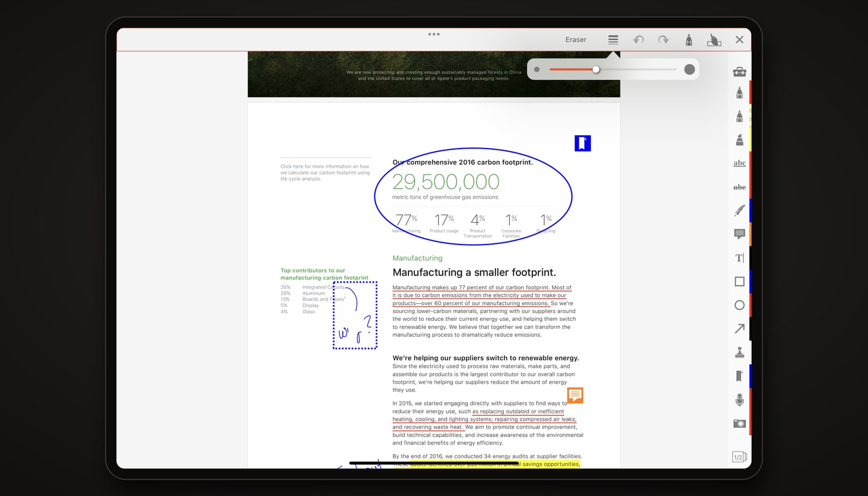Click the Eraser label in toolbar
The image size is (868, 496).
tap(576, 40)
